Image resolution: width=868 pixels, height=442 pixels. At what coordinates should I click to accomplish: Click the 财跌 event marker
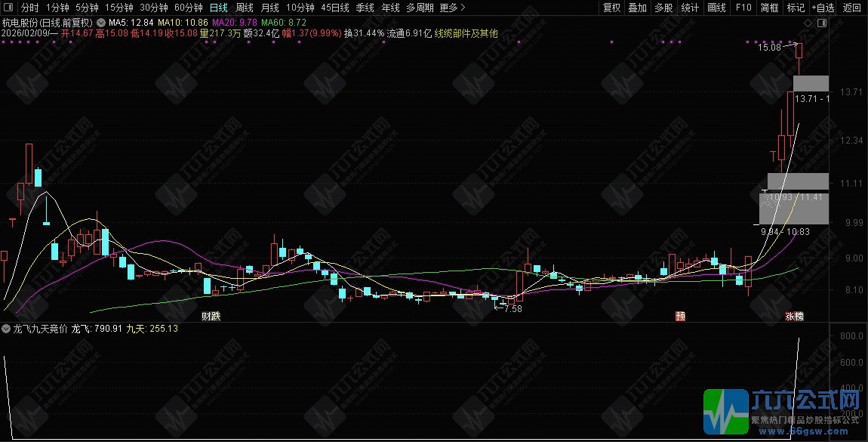coord(212,315)
